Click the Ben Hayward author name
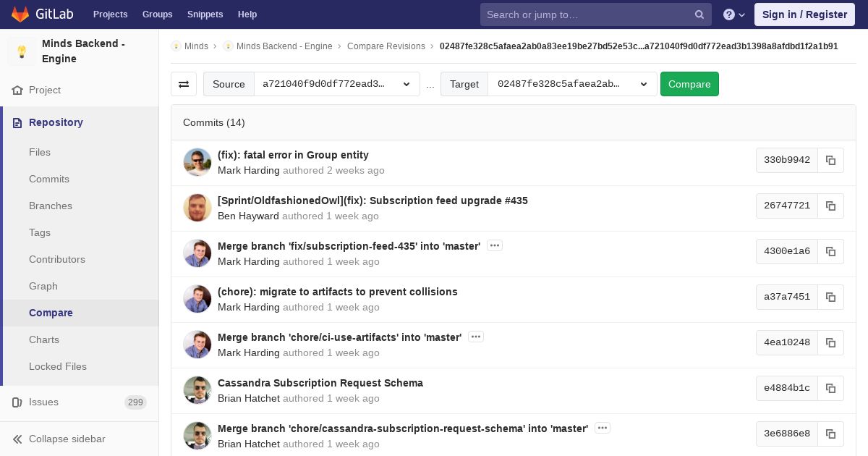This screenshot has width=868, height=456. point(248,216)
